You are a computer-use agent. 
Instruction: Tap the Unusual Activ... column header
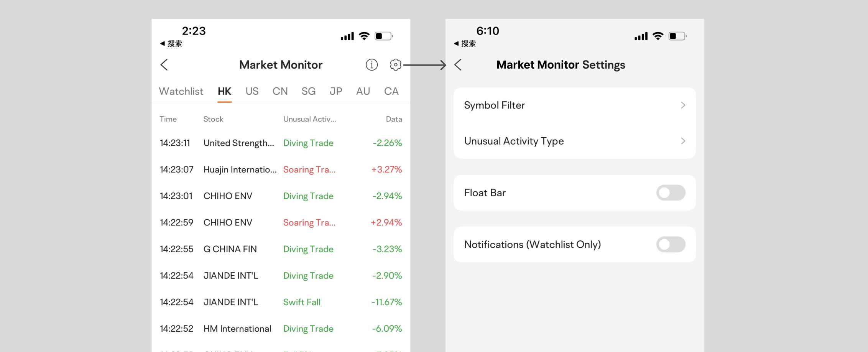pos(310,119)
